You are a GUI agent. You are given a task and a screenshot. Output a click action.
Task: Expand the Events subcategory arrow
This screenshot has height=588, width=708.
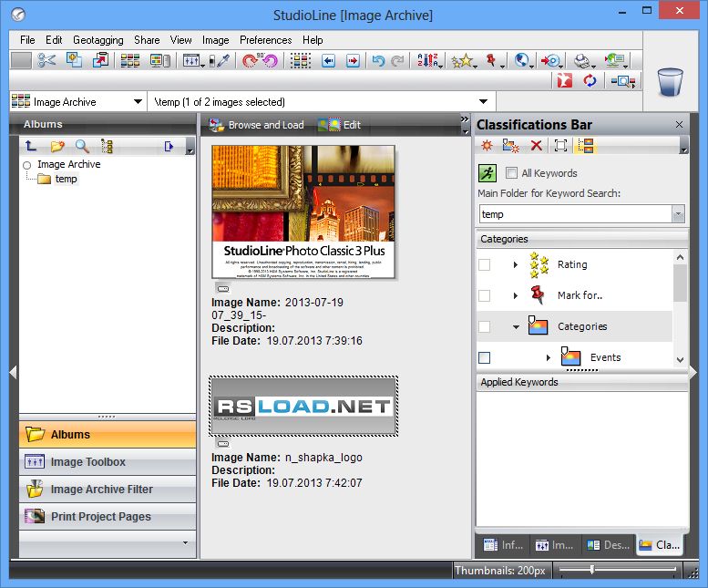point(548,357)
